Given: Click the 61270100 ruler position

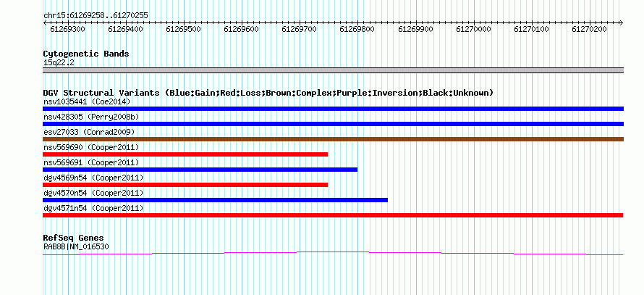Looking at the screenshot, I should tap(531, 29).
